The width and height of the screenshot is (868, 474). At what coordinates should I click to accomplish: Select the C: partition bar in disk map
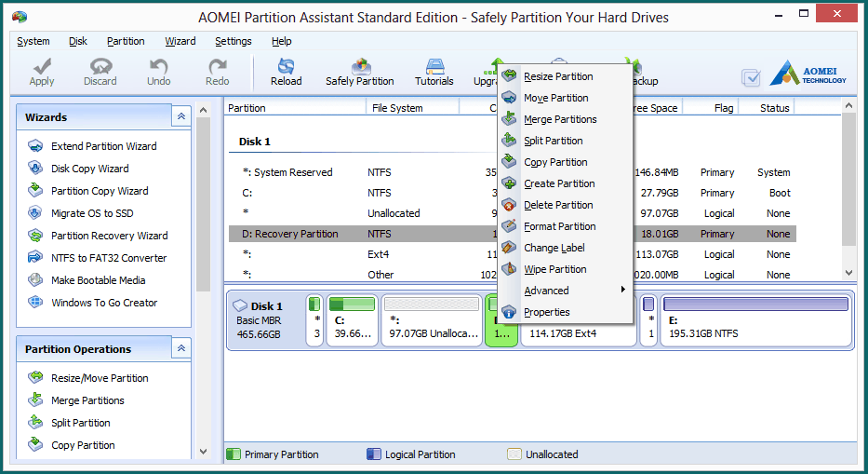352,320
